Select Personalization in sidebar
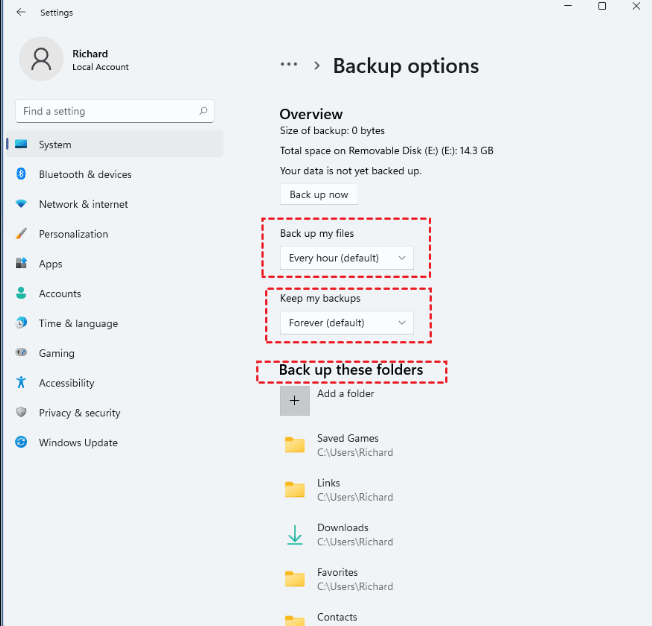The image size is (652, 626). pyautogui.click(x=115, y=234)
